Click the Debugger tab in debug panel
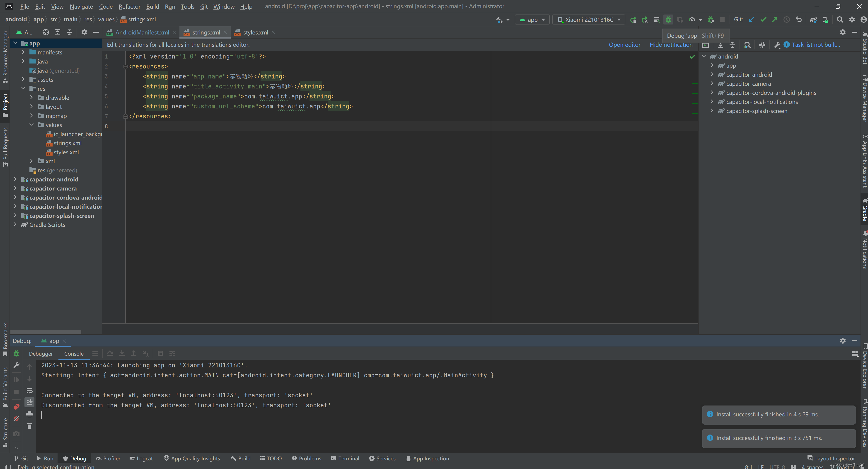868x469 pixels. [40, 353]
